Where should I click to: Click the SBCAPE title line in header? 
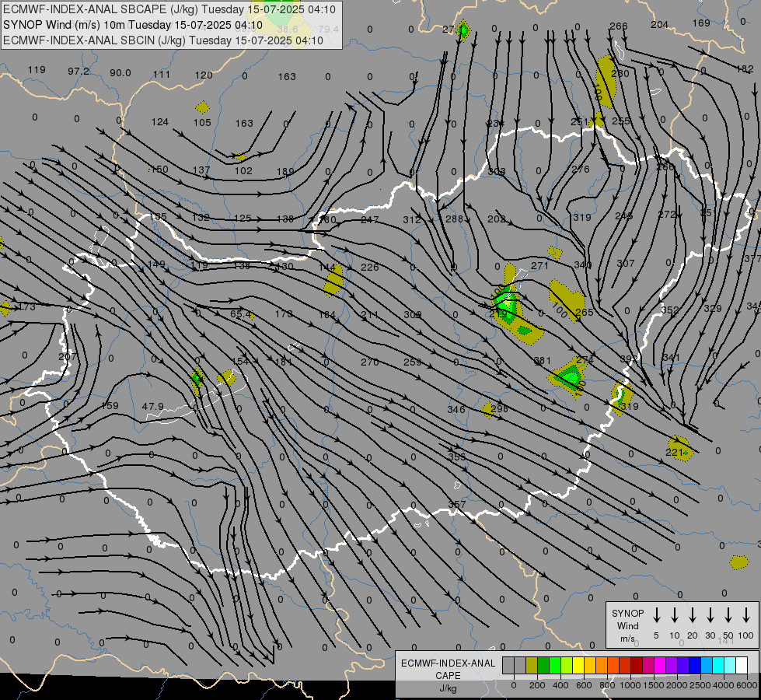[x=169, y=9]
